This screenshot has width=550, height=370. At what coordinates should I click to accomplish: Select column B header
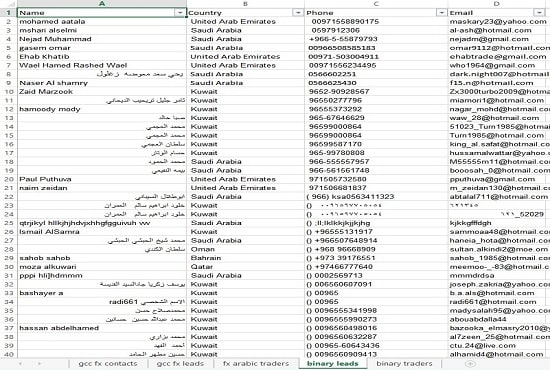[x=246, y=4]
